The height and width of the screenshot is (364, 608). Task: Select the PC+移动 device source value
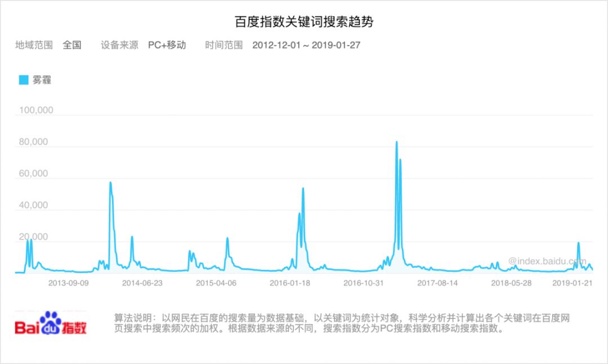pos(167,45)
